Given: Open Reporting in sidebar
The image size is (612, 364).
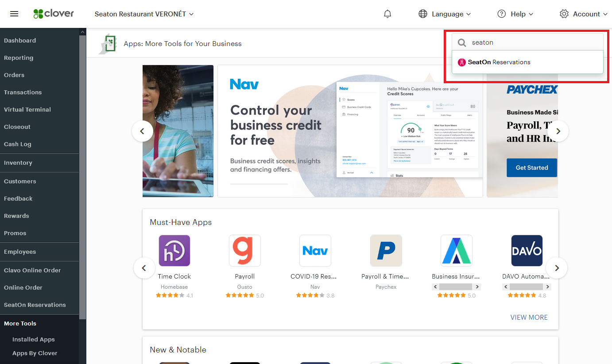Looking at the screenshot, I should pyautogui.click(x=19, y=58).
